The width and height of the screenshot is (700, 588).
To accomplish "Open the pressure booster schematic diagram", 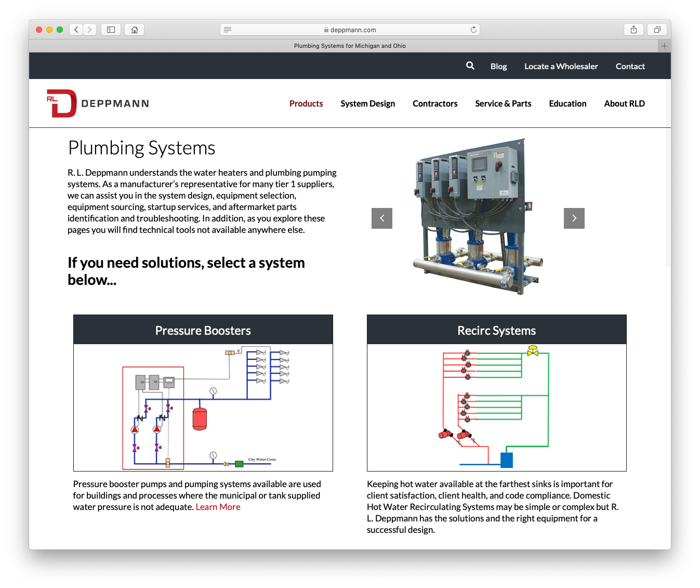I will tap(203, 408).
